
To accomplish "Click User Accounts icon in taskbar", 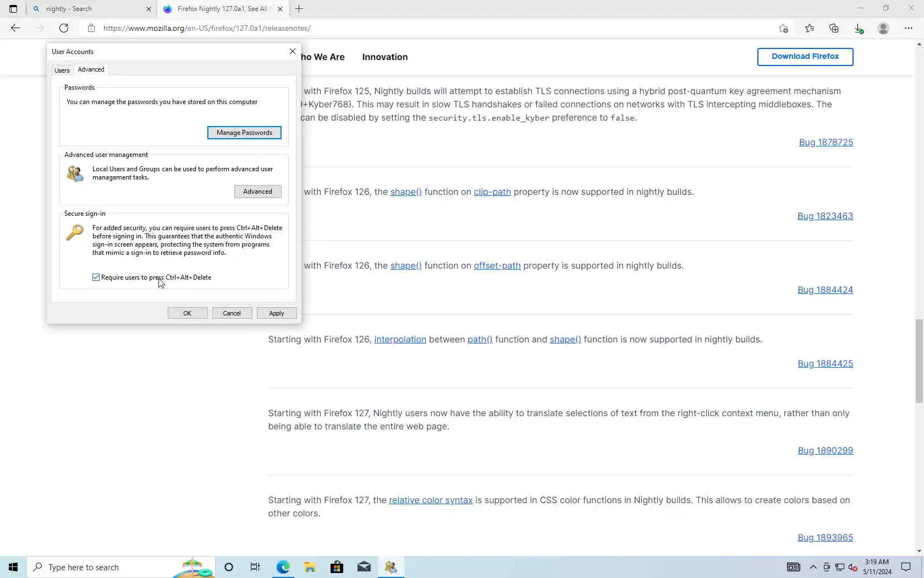I will (x=391, y=567).
